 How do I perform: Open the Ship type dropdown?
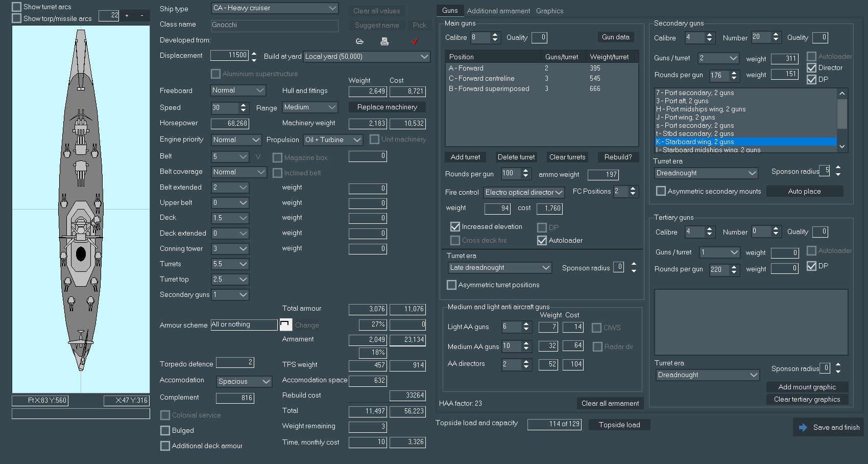275,8
